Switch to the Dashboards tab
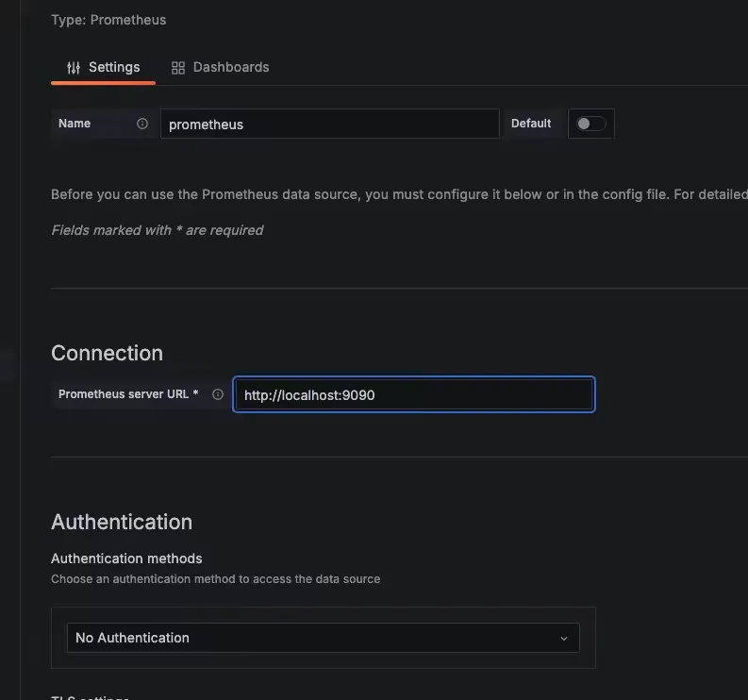748x700 pixels. (x=221, y=68)
